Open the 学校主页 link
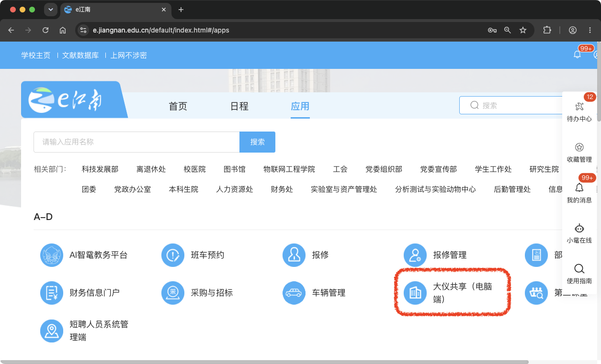Screen dimensions: 601x364 (36, 55)
